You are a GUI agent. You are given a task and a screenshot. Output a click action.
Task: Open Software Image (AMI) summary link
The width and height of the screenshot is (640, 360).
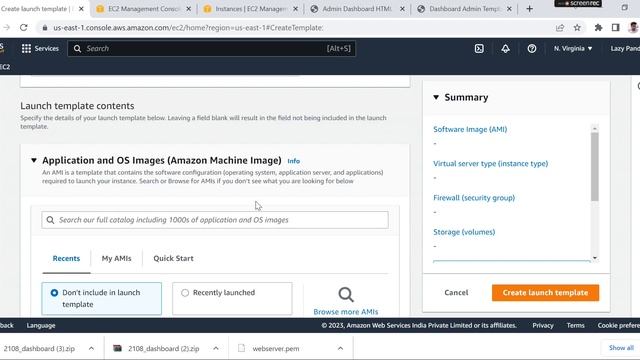[470, 129]
